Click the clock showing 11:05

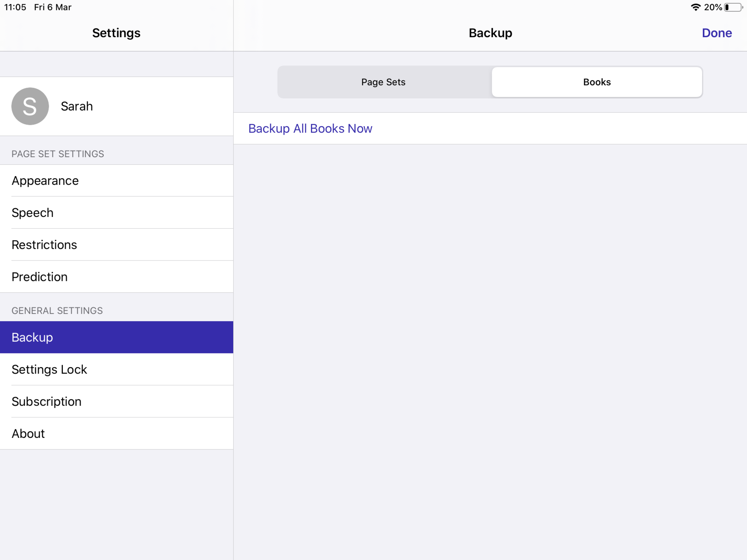15,7
